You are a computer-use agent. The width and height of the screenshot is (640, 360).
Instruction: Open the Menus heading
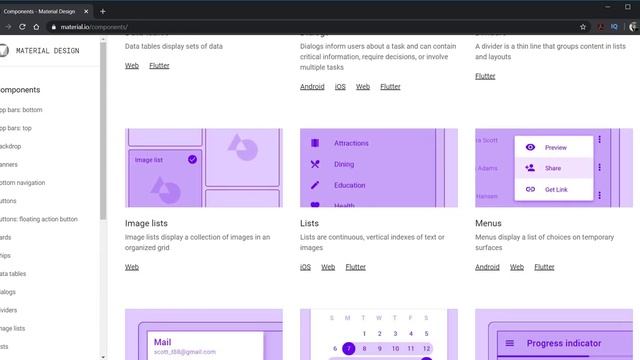[488, 223]
